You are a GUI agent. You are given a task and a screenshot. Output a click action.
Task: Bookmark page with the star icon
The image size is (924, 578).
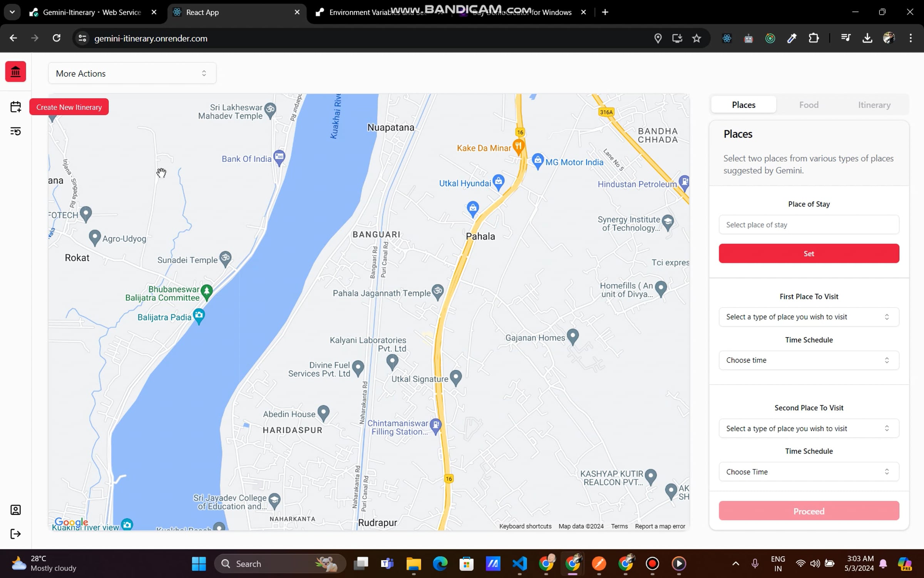pyautogui.click(x=696, y=38)
